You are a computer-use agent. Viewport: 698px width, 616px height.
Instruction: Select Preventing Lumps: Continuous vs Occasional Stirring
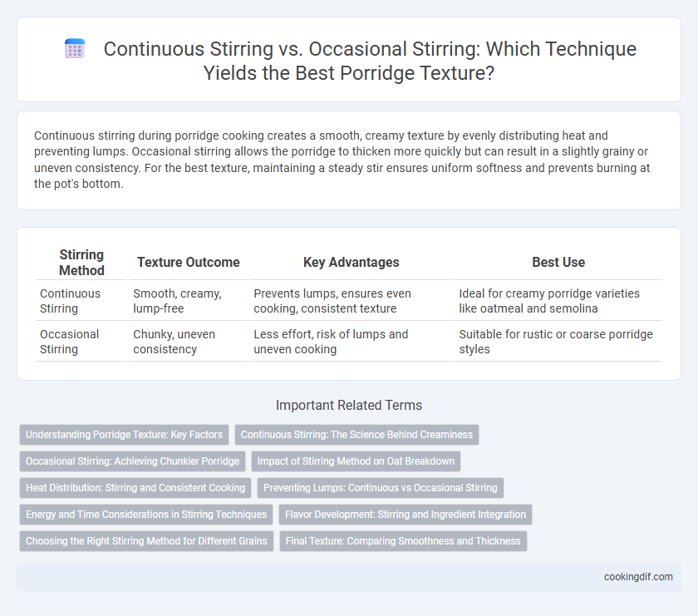click(381, 488)
